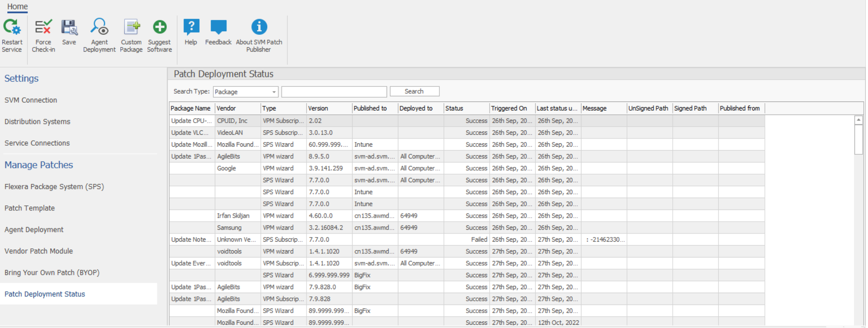
Task: Click the search text input field
Action: [334, 92]
